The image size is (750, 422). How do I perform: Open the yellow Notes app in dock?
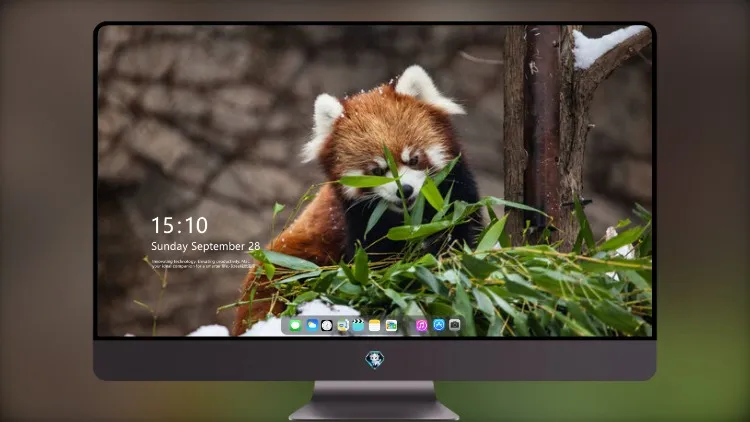tap(375, 325)
